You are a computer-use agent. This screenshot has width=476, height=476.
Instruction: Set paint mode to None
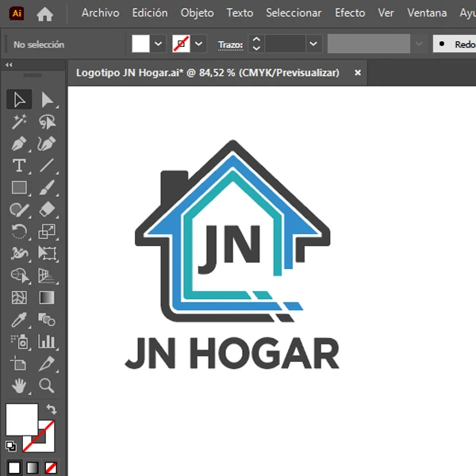[x=51, y=468]
